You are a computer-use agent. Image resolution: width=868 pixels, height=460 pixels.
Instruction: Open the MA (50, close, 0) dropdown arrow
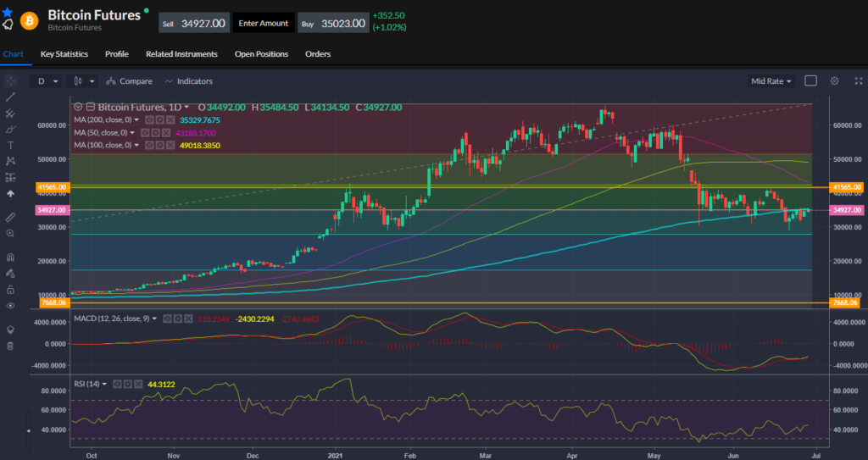pyautogui.click(x=132, y=133)
